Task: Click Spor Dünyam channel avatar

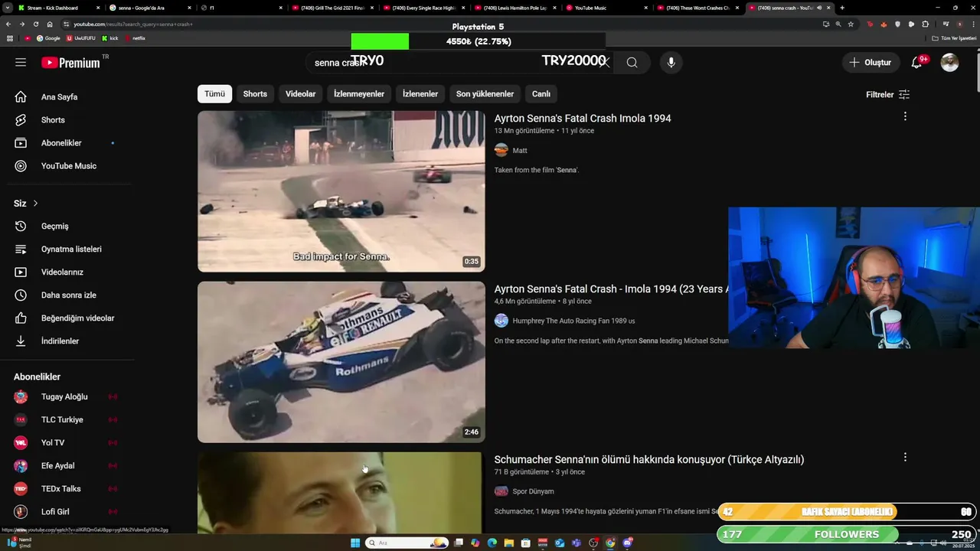Action: coord(501,491)
